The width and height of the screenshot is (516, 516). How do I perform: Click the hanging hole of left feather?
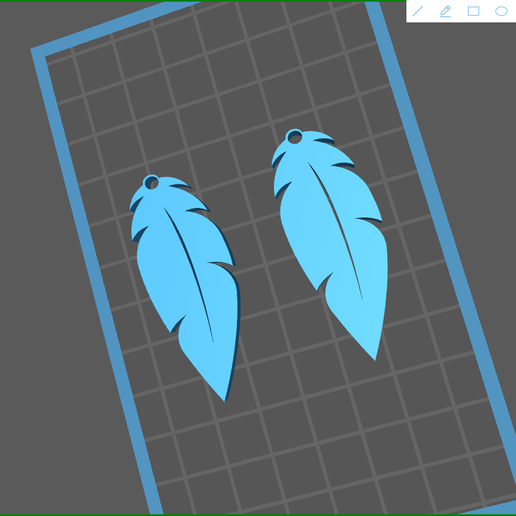[x=152, y=183]
